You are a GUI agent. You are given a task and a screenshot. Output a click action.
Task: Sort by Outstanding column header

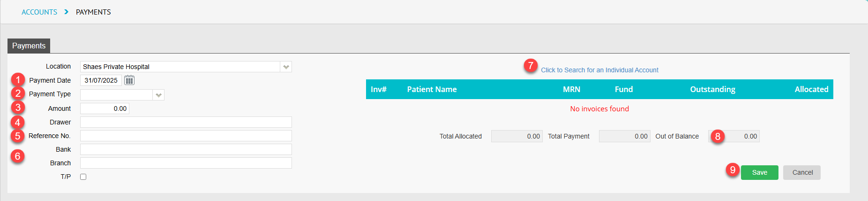pos(712,89)
